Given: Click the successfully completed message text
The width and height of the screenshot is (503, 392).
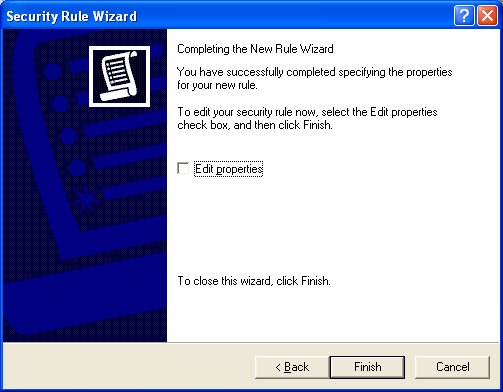Looking at the screenshot, I should pyautogui.click(x=314, y=78).
